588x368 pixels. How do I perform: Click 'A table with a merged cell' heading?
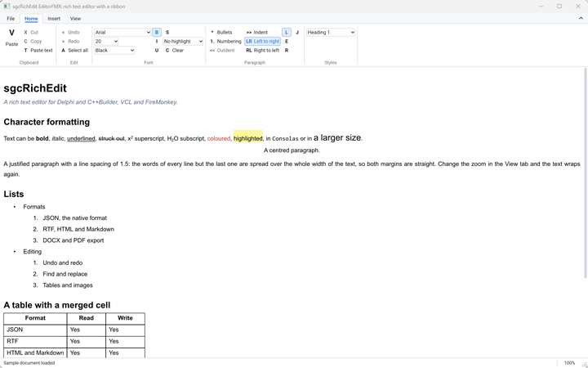57,305
